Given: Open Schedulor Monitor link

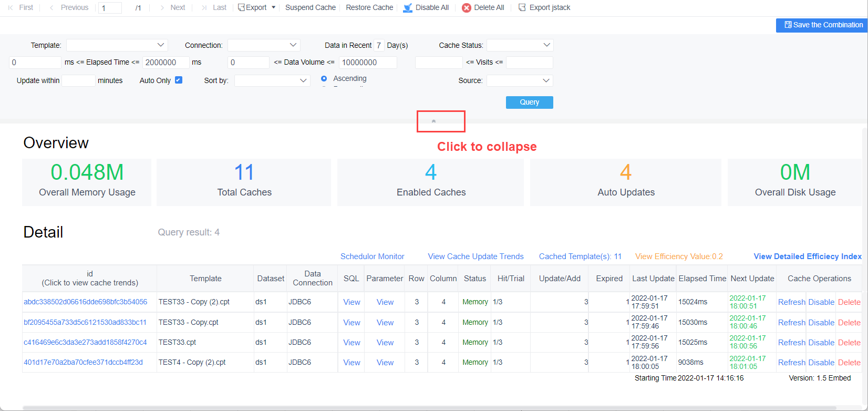Looking at the screenshot, I should pyautogui.click(x=373, y=256).
